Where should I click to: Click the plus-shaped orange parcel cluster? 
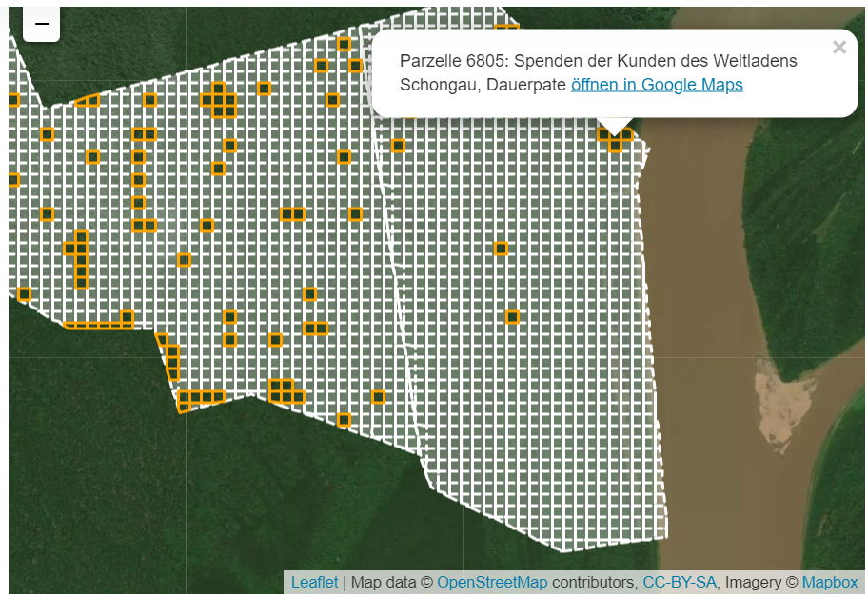coord(219,99)
